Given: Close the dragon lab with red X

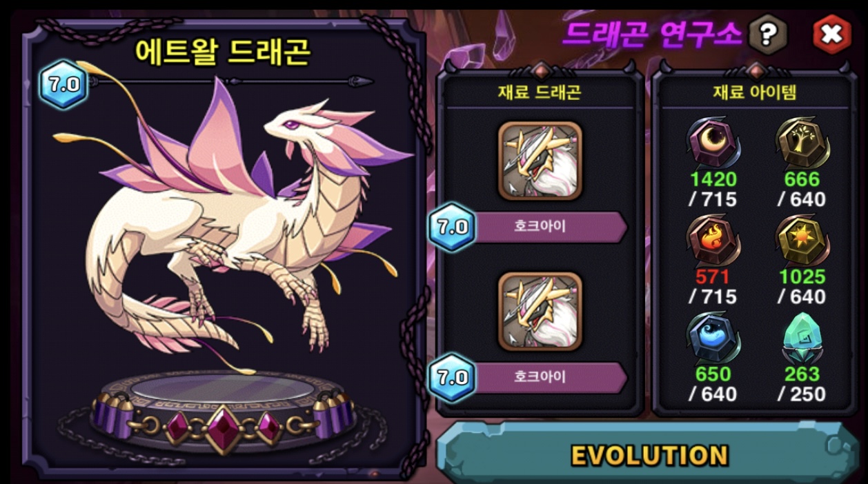Looking at the screenshot, I should pos(831,33).
